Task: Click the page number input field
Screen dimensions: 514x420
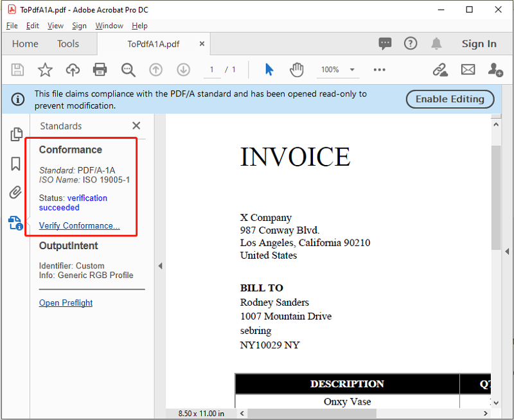Action: coord(212,69)
